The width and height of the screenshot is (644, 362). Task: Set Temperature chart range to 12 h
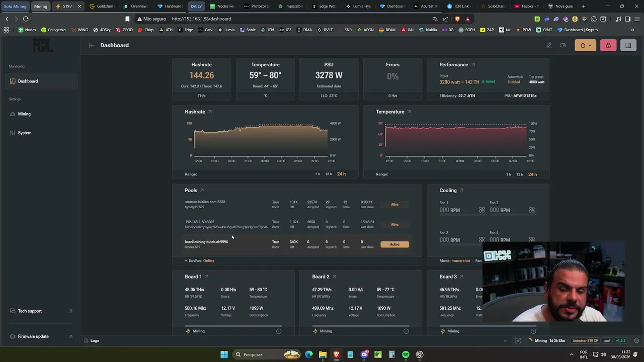click(520, 174)
